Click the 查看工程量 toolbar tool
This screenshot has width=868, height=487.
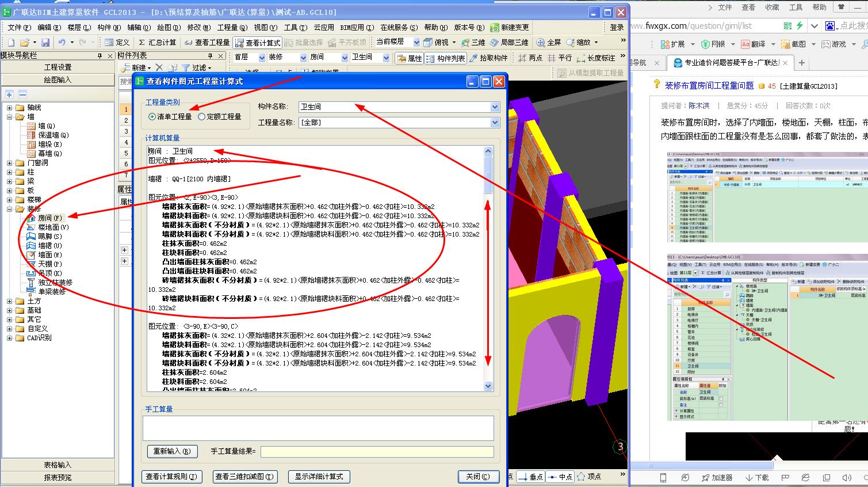(207, 43)
